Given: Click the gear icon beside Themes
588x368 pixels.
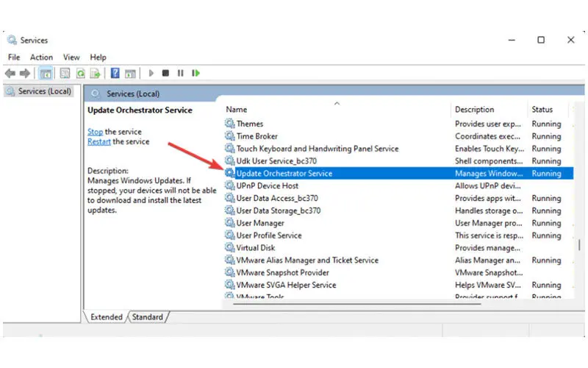Looking at the screenshot, I should click(229, 123).
